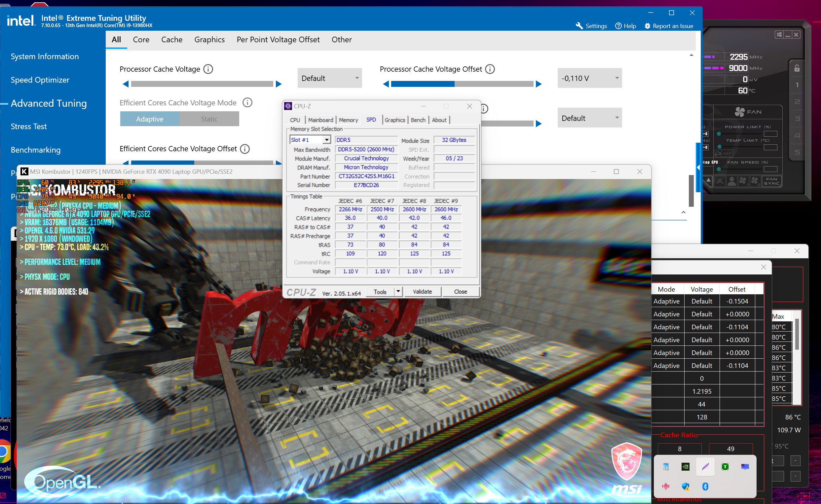The height and width of the screenshot is (504, 821).
Task: Click the CPU tab in CPU-Z
Action: point(294,120)
